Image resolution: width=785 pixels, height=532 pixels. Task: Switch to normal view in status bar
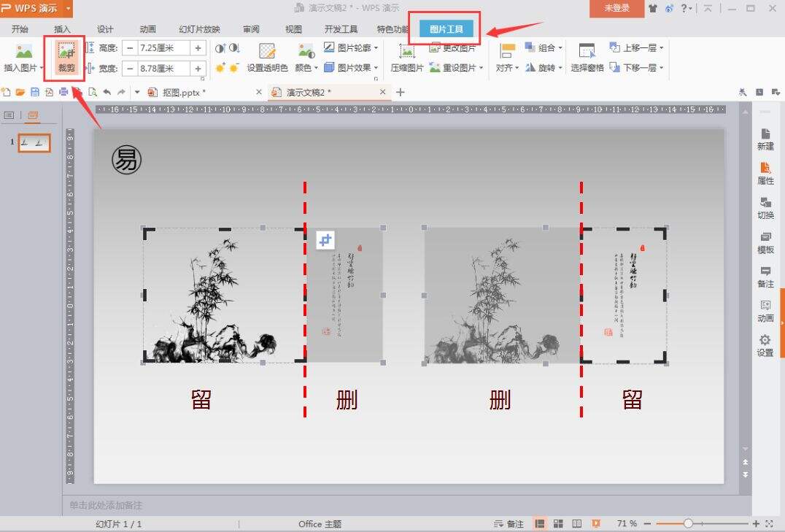pyautogui.click(x=540, y=524)
